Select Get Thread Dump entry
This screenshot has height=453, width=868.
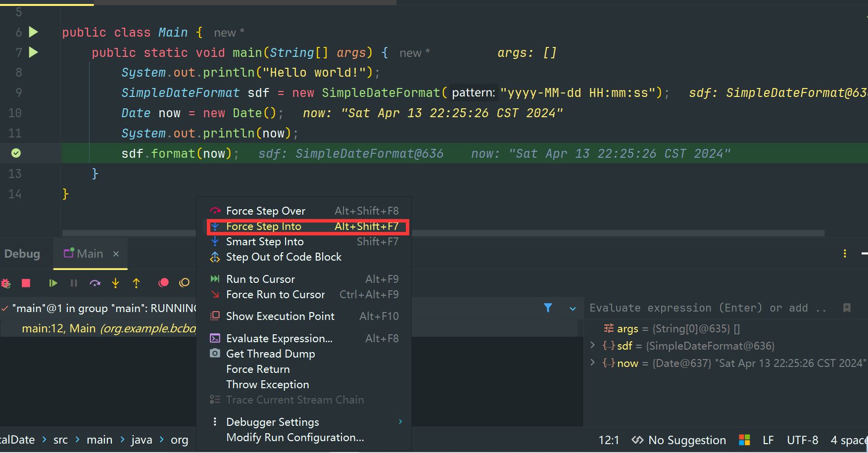coord(304,354)
